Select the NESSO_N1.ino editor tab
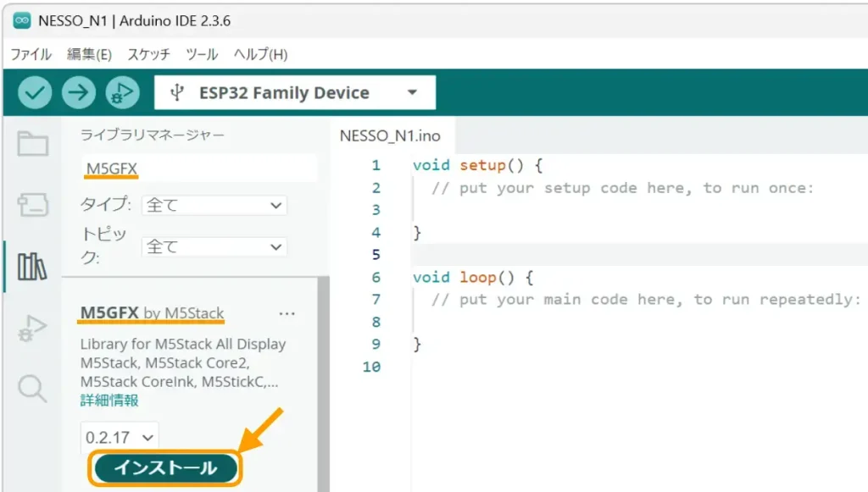The width and height of the screenshot is (868, 492). pos(389,135)
